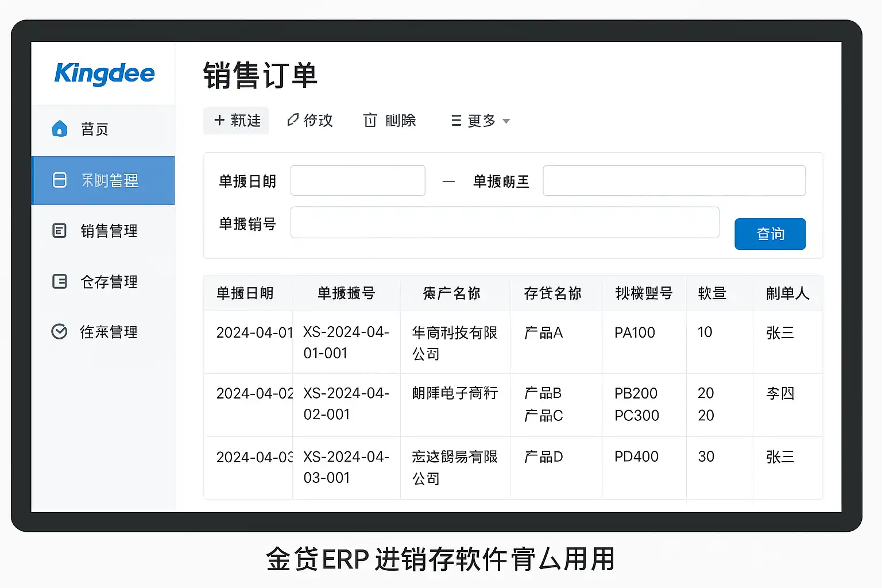Screen dimensions: 882x588
Task: Click the customer name in the PD400 row
Action: [454, 467]
